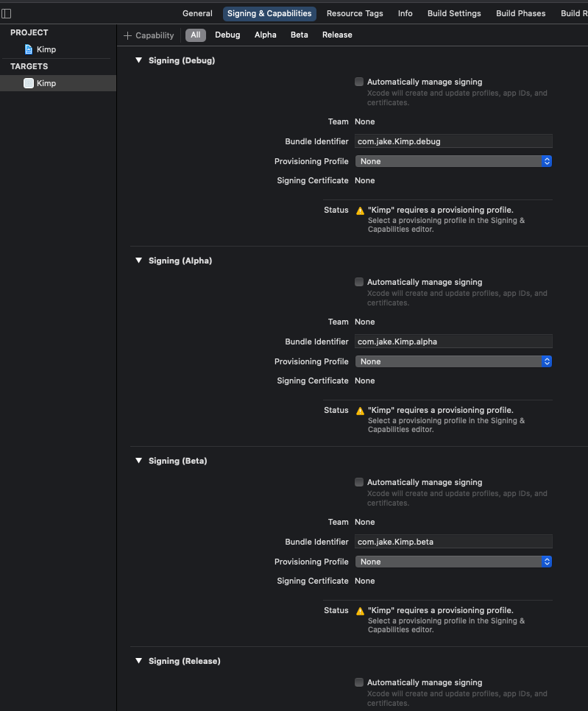Image resolution: width=588 pixels, height=711 pixels.
Task: Click the com.jake.Kimp.alpha bundle identifier field
Action: tap(453, 342)
